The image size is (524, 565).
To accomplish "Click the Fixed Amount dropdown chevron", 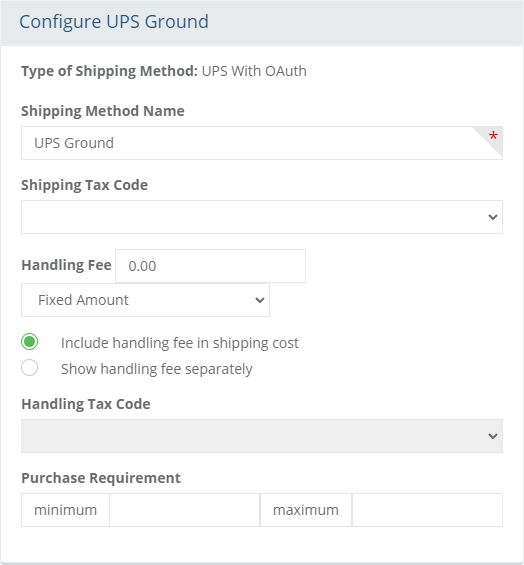I will point(260,300).
